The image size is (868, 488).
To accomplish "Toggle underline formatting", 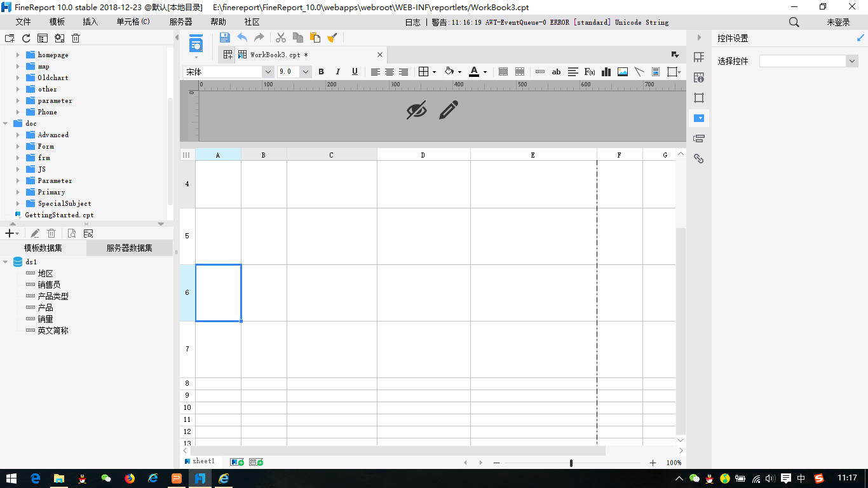I will click(x=355, y=72).
